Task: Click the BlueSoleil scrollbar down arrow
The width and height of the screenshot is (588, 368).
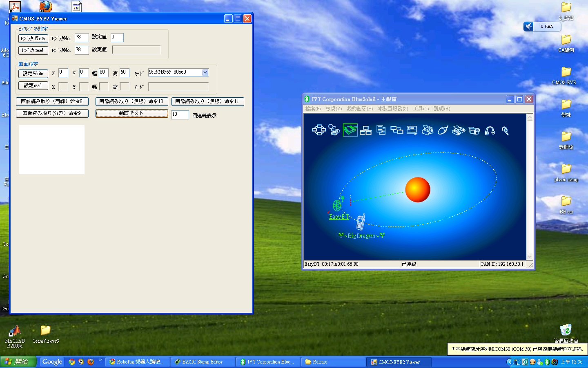Action: point(530,256)
